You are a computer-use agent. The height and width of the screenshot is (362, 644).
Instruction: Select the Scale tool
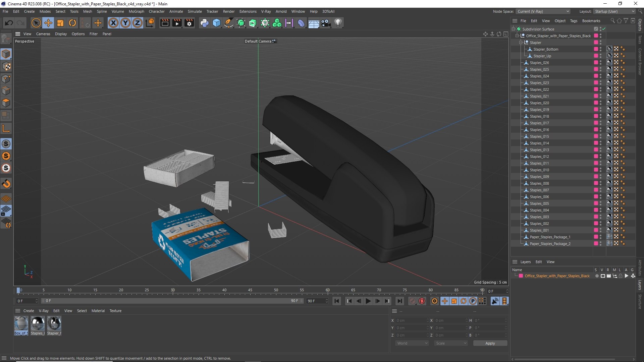(x=60, y=23)
